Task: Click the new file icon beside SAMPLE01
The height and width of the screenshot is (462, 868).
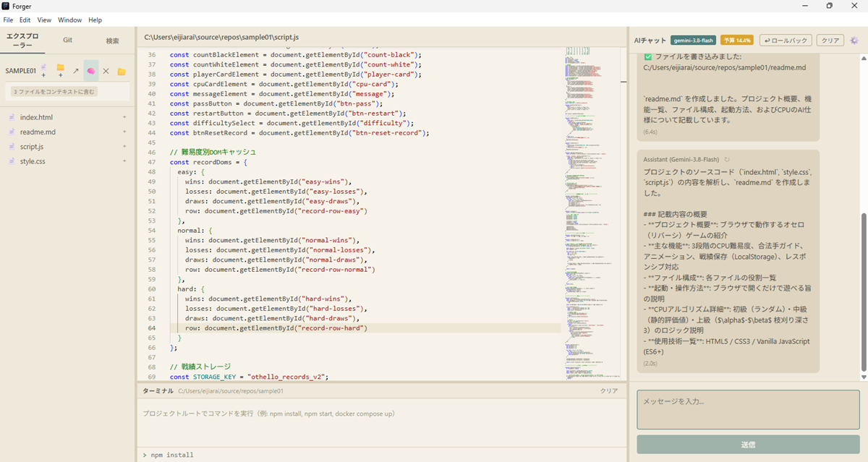Action: 44,71
